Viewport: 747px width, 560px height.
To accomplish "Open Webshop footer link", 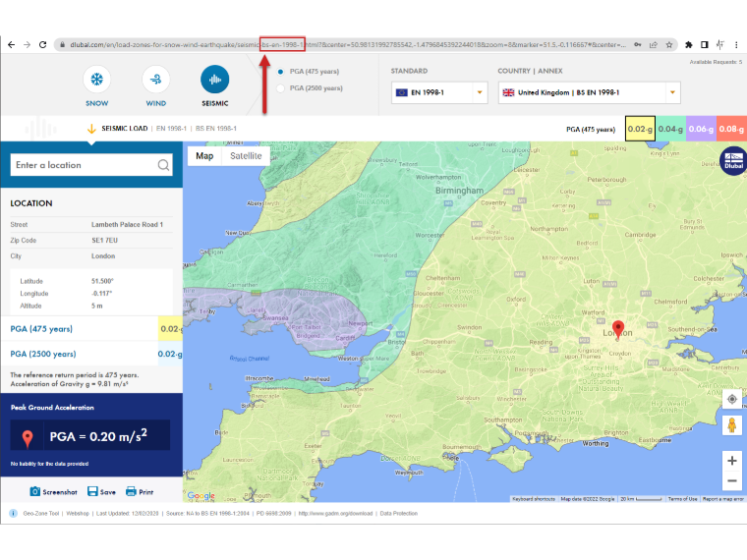I will (78, 513).
